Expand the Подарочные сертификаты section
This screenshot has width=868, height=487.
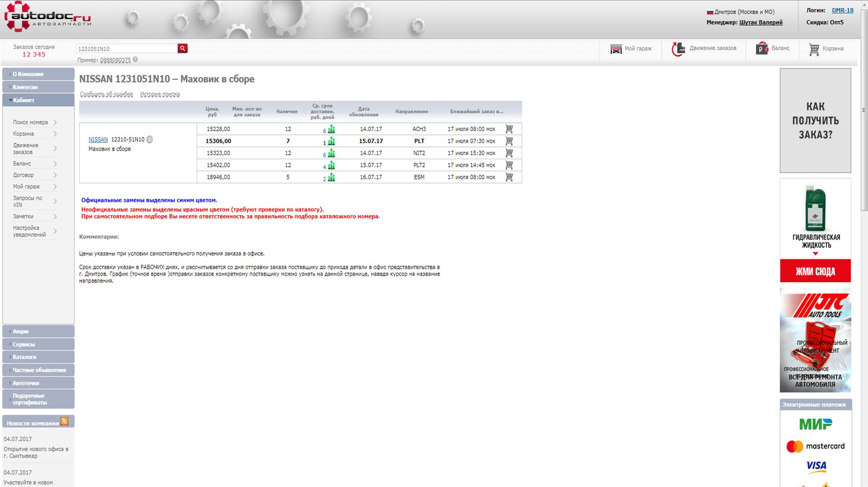coord(38,399)
